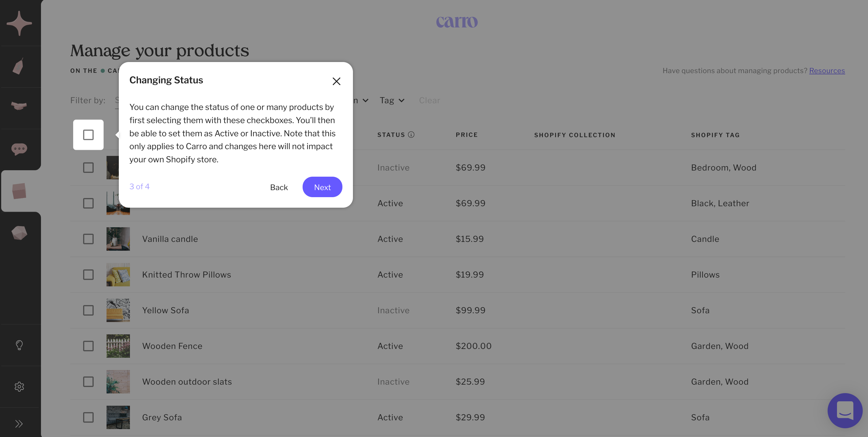Open the live chat support widget
This screenshot has height=437, width=868.
[845, 410]
